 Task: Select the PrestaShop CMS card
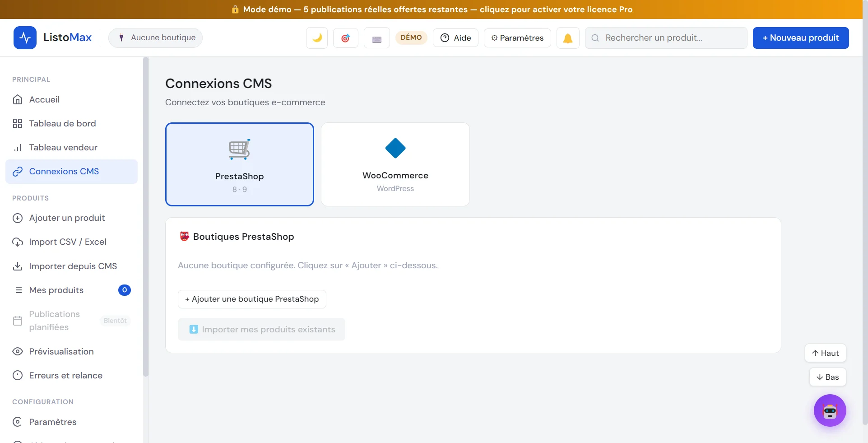click(x=240, y=164)
